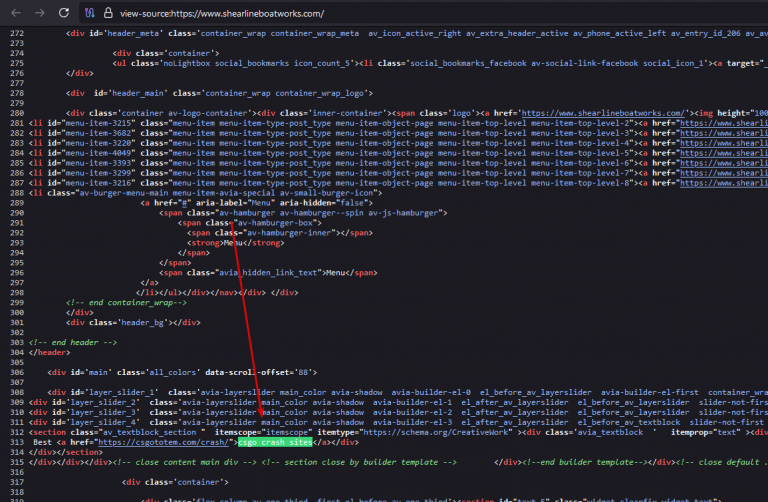Click the 'av-hamburger--spin' span on line 290
This screenshot has width=768, height=502.
coord(303,213)
